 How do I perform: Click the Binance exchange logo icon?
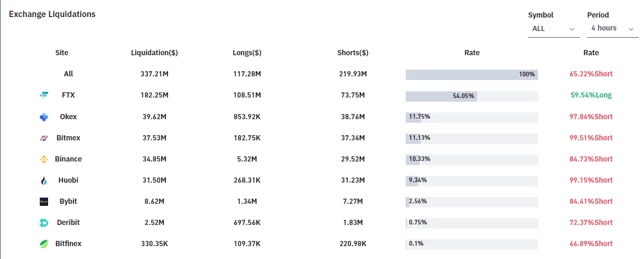pos(44,159)
